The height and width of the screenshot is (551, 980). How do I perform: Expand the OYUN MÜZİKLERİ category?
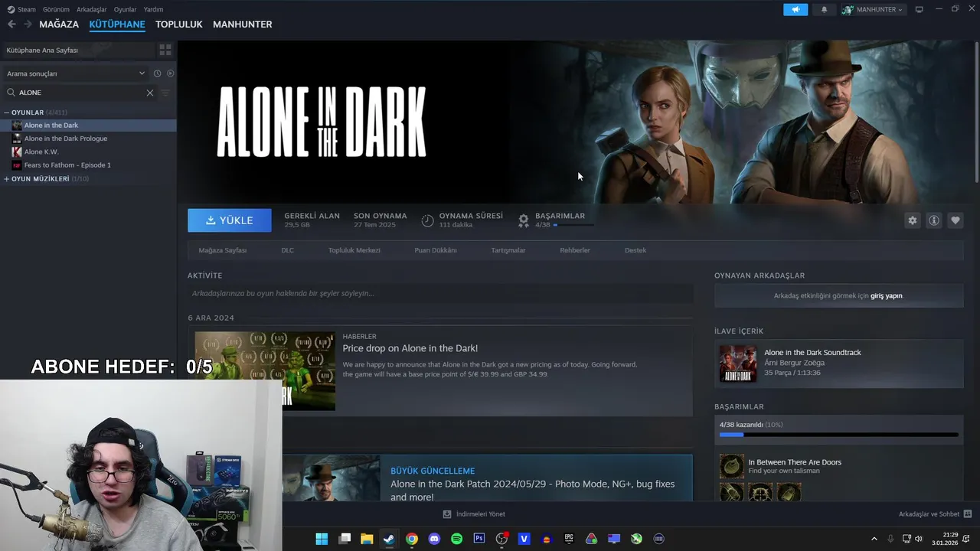[6, 179]
